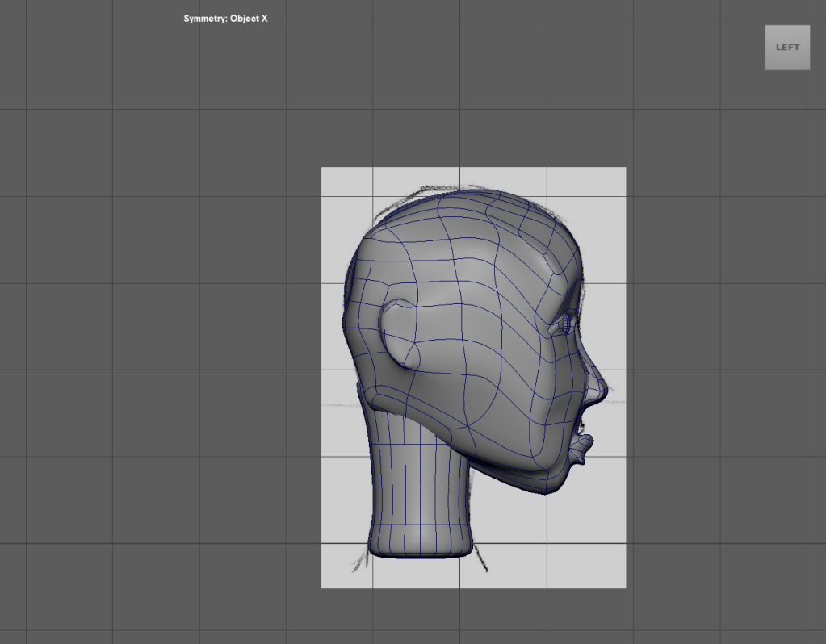The image size is (826, 644).
Task: Select the middle of the neck cylinder
Action: tap(418, 476)
